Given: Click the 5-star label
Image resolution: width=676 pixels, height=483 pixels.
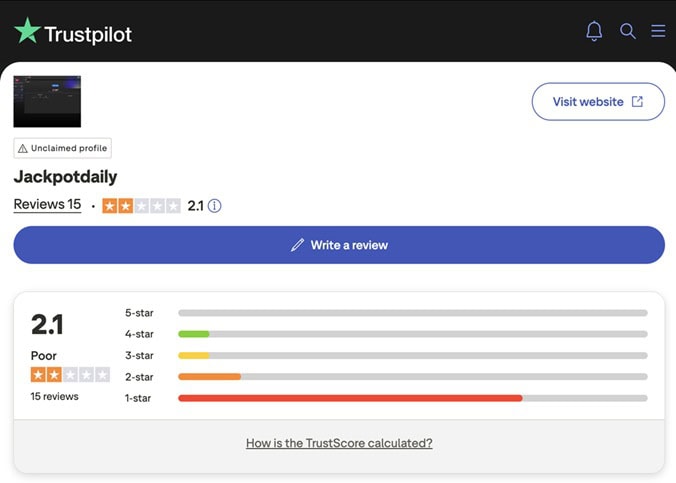Looking at the screenshot, I should pyautogui.click(x=139, y=313).
